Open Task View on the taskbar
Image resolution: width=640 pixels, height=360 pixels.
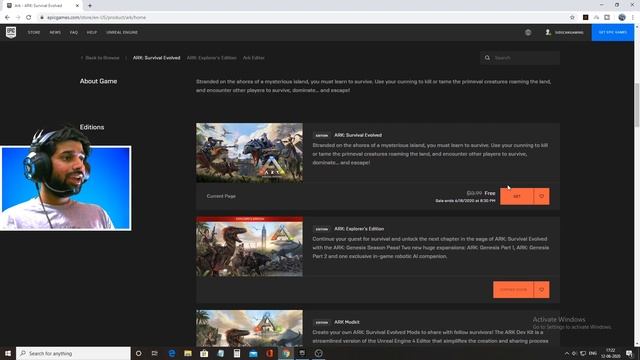pos(155,353)
